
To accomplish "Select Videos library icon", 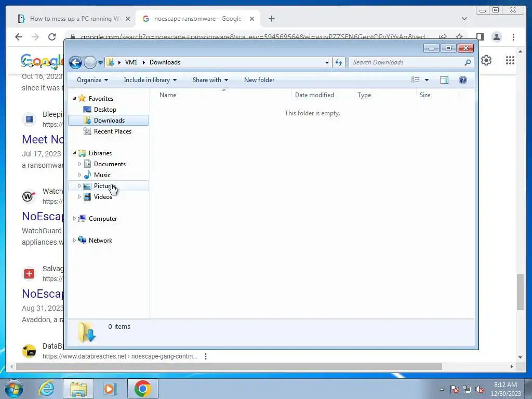I will coord(87,196).
